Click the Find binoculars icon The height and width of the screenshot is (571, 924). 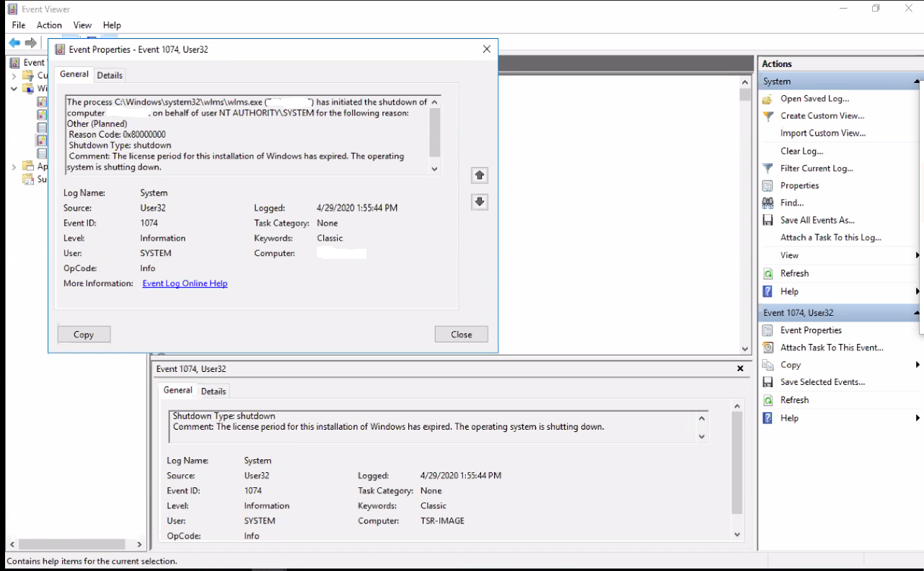point(768,203)
